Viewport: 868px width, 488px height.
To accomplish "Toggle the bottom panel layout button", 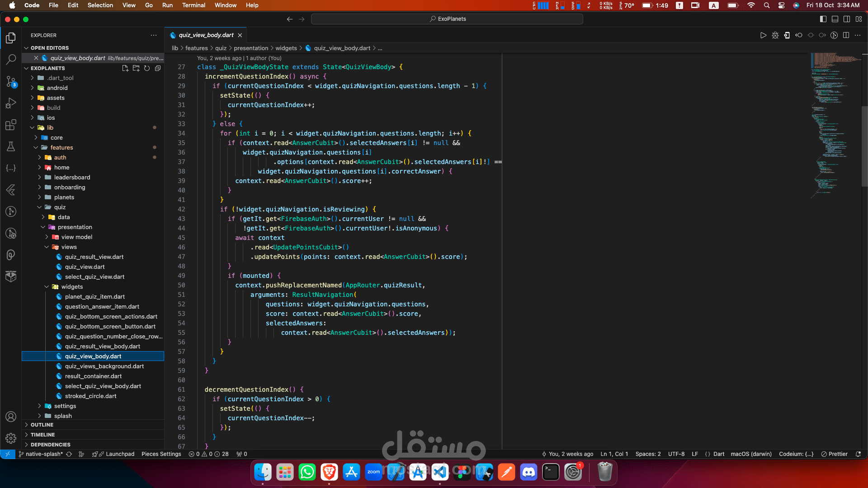I will (835, 19).
